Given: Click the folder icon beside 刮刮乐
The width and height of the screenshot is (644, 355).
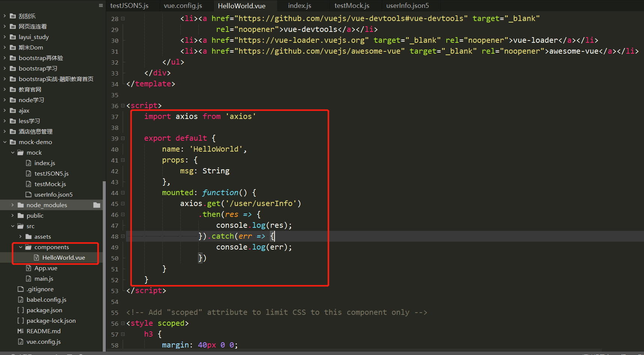Looking at the screenshot, I should (x=13, y=16).
